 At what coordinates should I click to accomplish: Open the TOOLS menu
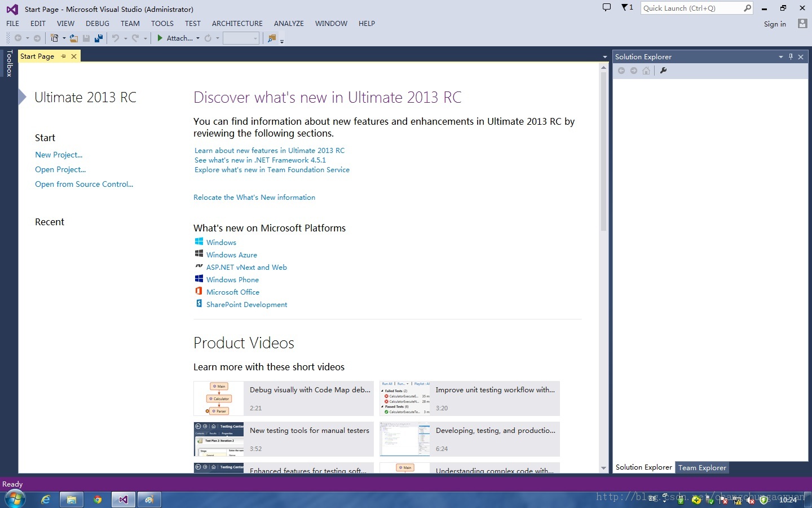click(x=162, y=23)
